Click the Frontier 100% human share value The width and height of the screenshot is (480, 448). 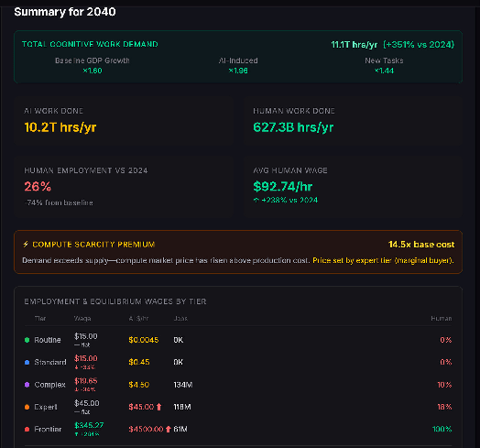point(442,430)
